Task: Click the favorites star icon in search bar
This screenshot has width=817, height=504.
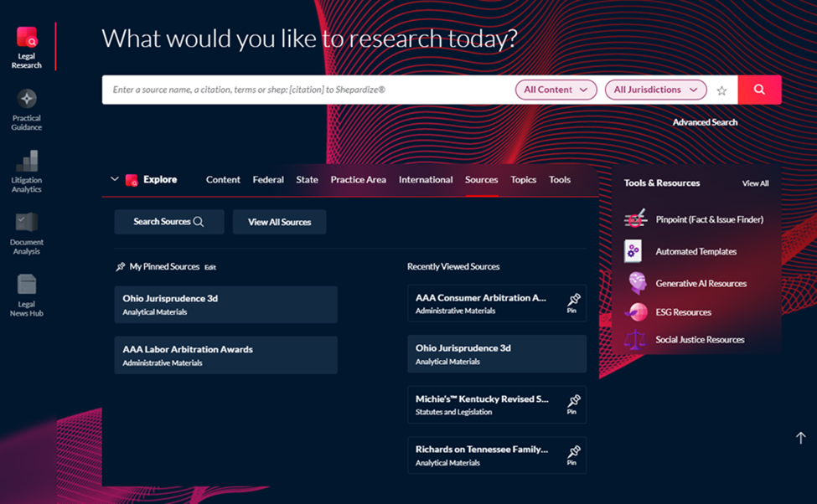Action: click(x=721, y=90)
